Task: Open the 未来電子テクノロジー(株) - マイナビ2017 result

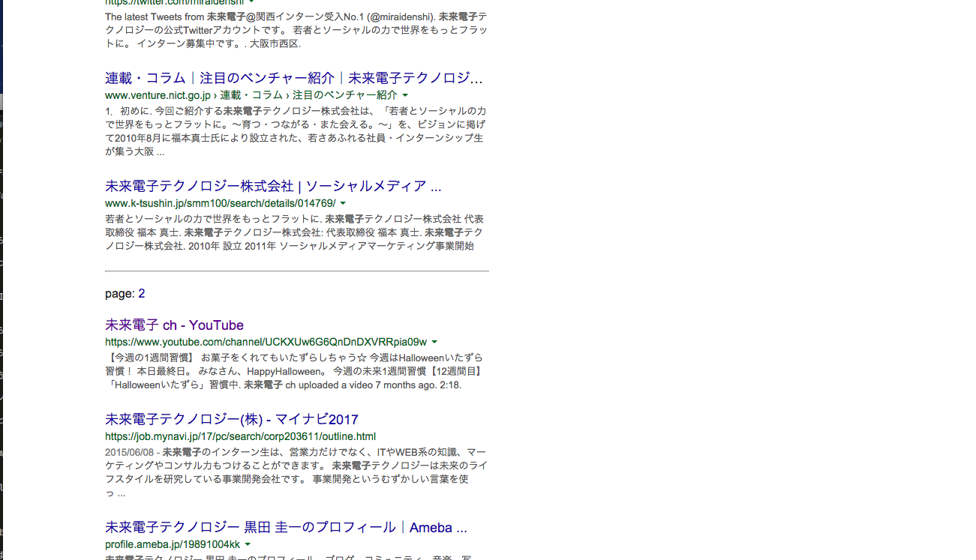Action: pos(232,419)
